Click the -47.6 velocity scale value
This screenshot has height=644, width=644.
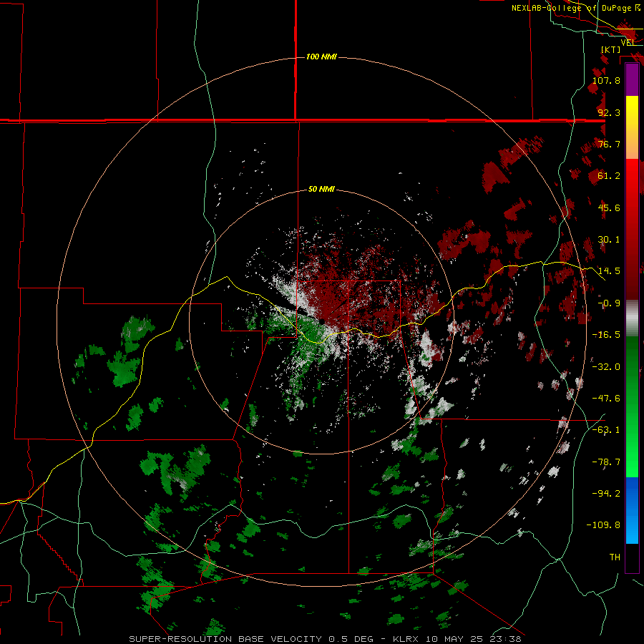pyautogui.click(x=606, y=399)
